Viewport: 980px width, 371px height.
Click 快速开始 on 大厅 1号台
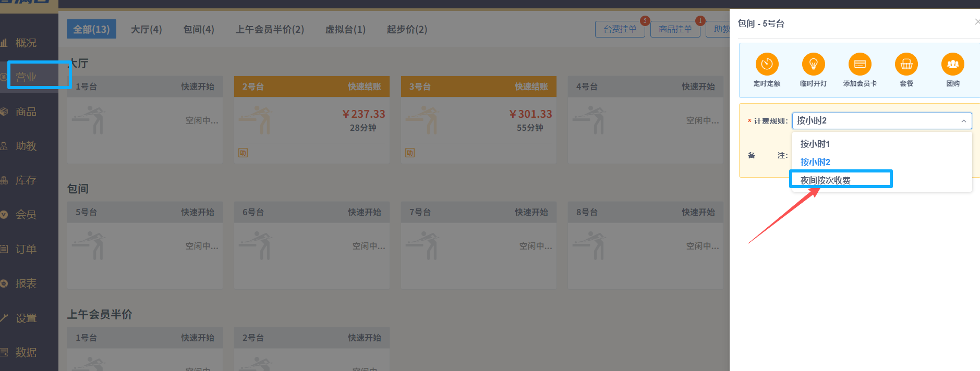pos(198,86)
